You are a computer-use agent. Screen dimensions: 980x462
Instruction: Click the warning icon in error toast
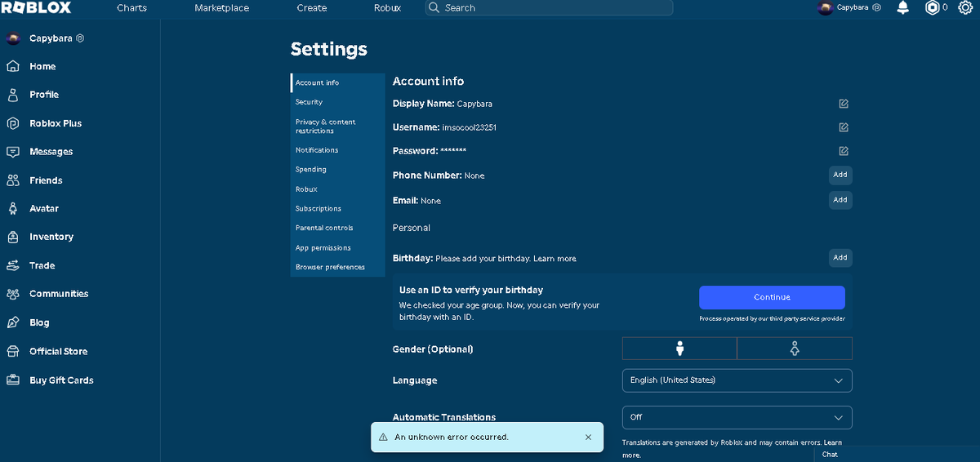click(383, 437)
